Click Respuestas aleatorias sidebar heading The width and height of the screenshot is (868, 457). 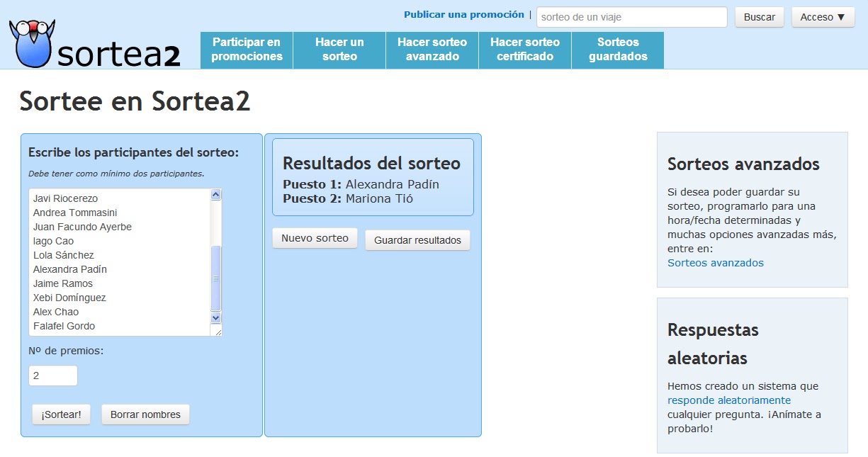713,344
